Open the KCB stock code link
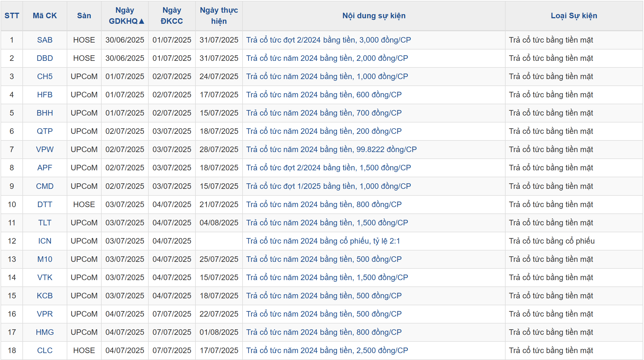 pyautogui.click(x=45, y=296)
